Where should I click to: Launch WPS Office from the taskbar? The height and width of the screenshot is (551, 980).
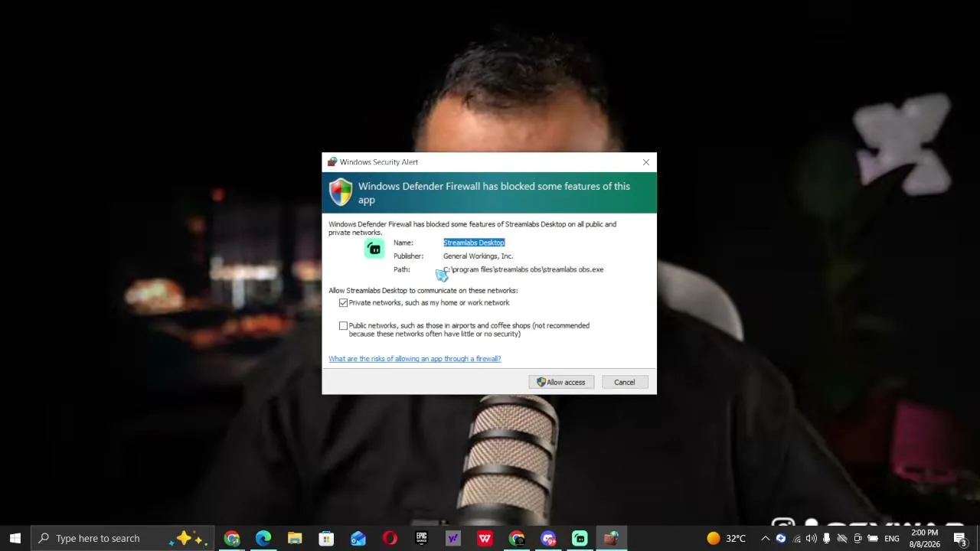click(x=485, y=539)
